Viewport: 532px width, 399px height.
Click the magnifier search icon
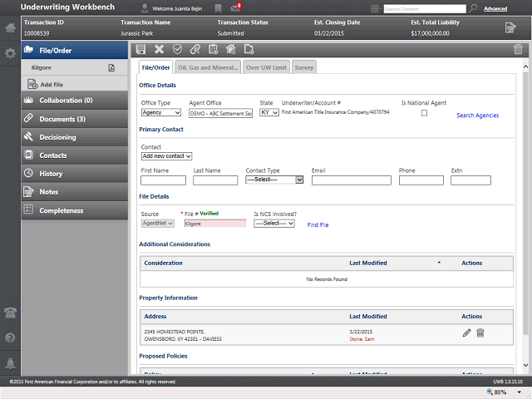coord(473,8)
